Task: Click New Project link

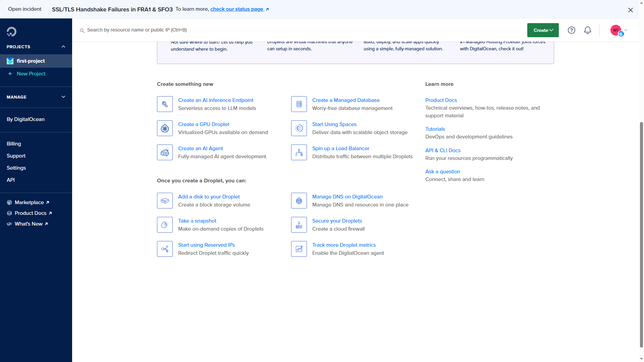Action: pyautogui.click(x=31, y=74)
